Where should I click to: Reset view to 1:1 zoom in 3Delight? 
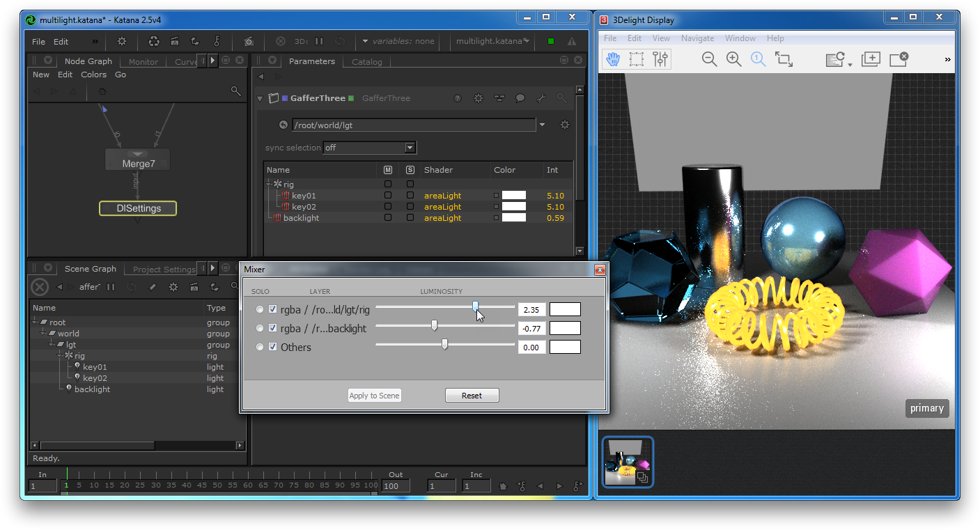(x=758, y=59)
